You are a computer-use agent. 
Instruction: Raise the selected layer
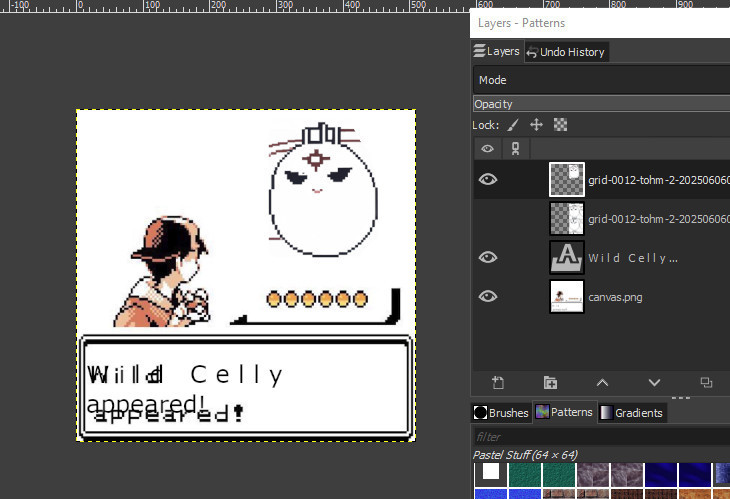click(602, 383)
